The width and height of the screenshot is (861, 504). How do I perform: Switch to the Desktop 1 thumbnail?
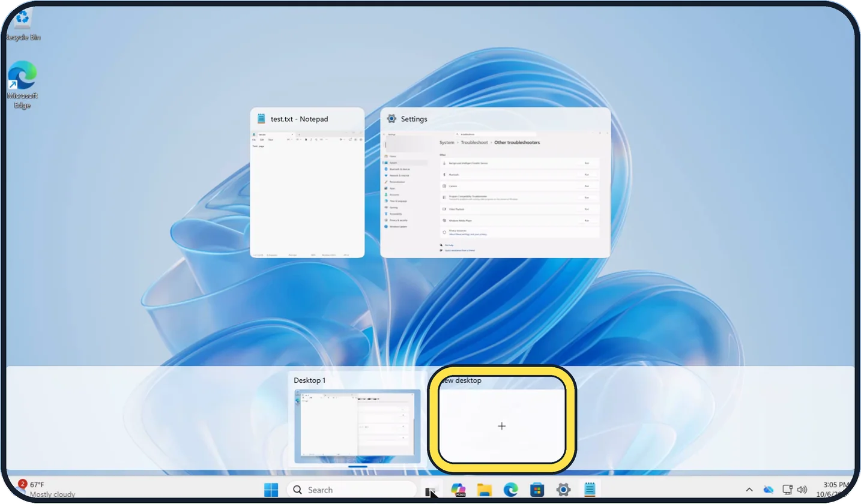pos(357,427)
